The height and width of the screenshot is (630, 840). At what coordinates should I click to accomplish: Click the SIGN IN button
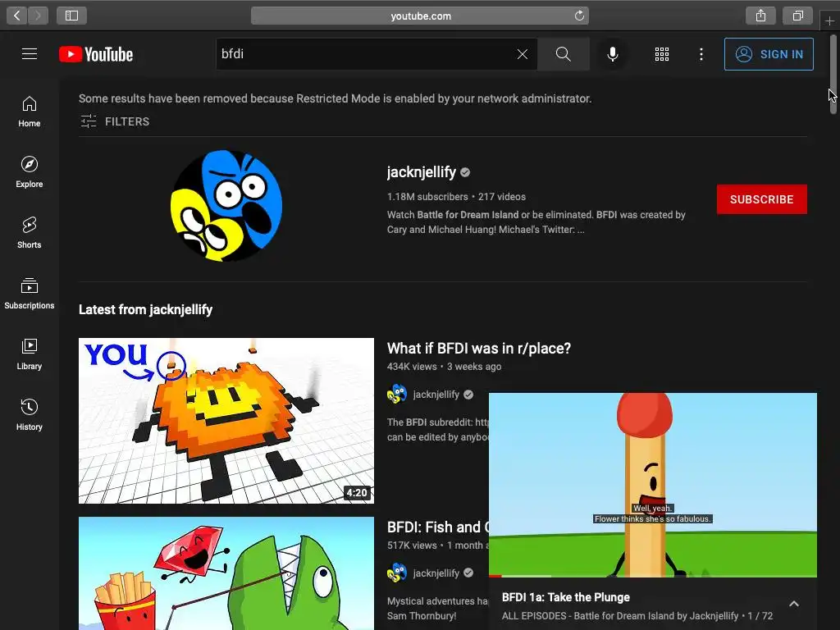pyautogui.click(x=769, y=54)
